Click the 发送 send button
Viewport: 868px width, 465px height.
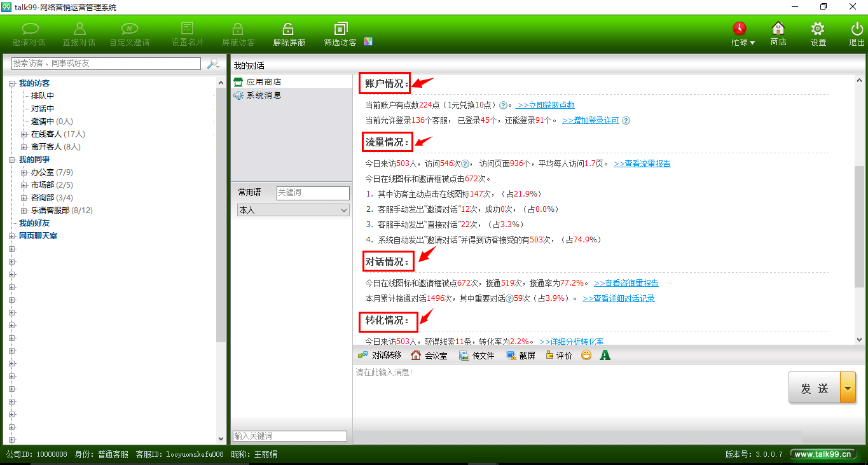(x=815, y=387)
